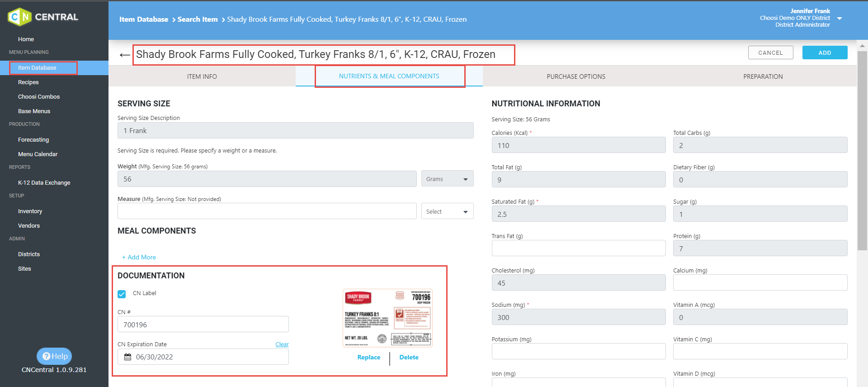Click the CNCentral 1.0.9.281 version text

54,370
